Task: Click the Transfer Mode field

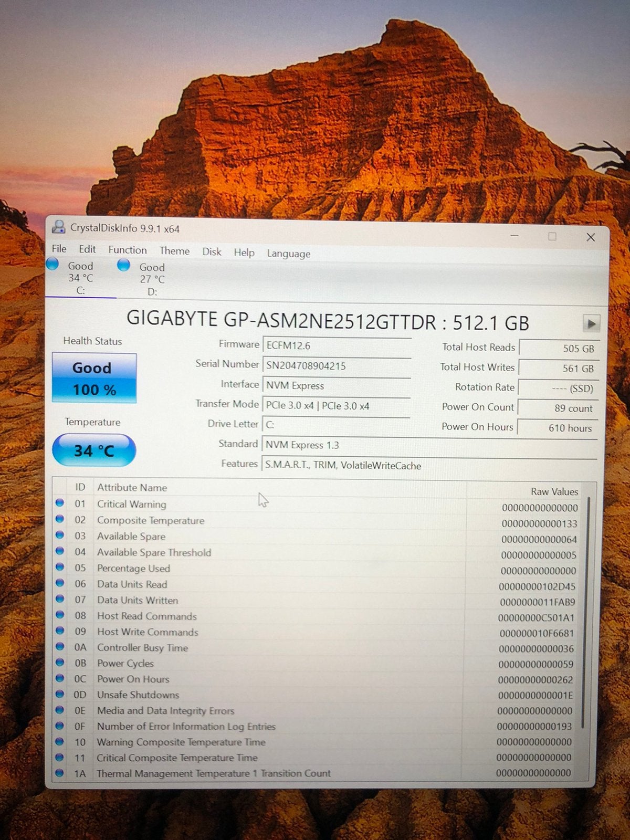Action: tap(337, 406)
